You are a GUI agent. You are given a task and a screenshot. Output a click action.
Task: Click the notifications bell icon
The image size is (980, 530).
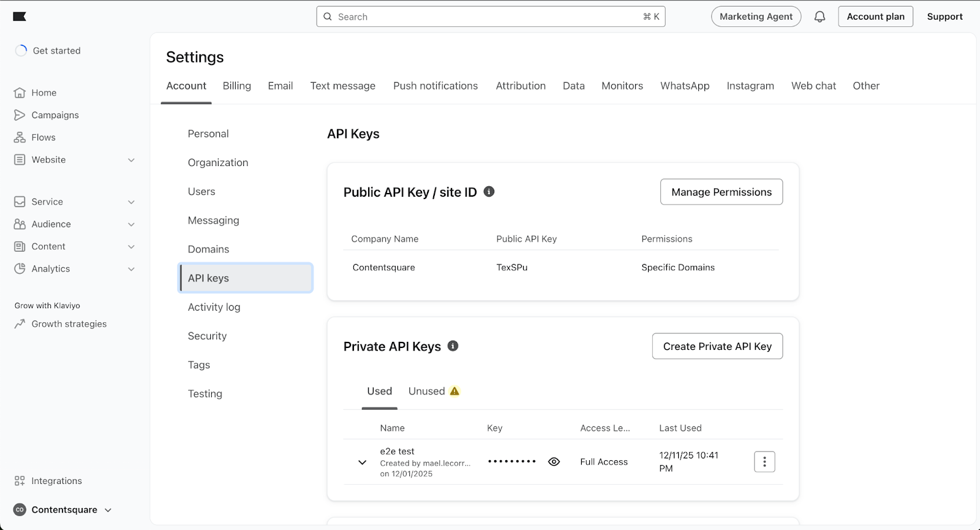(820, 17)
